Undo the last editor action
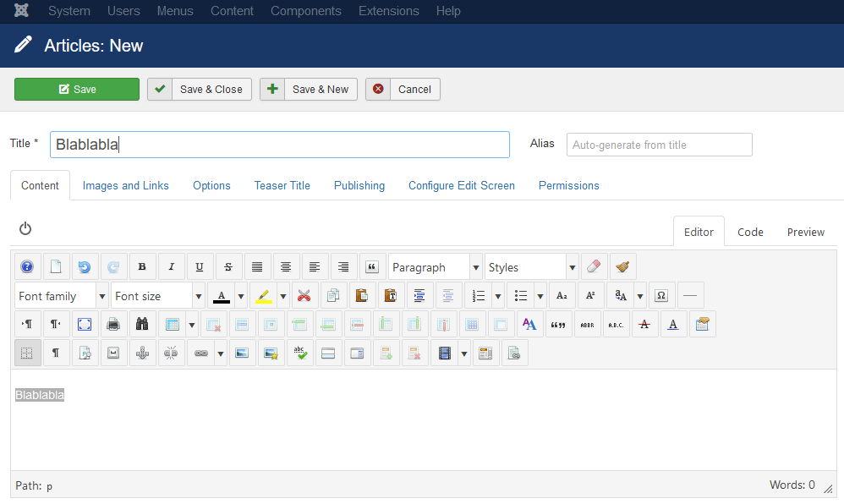844x504 pixels. click(x=85, y=266)
